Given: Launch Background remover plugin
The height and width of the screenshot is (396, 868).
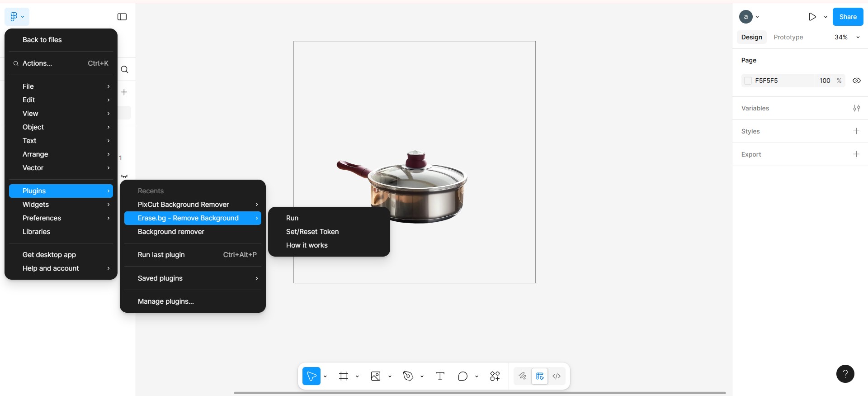Looking at the screenshot, I should click(x=193, y=232).
